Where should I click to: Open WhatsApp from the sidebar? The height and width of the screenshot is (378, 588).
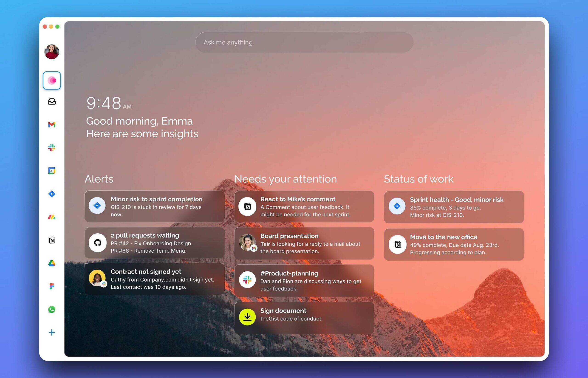pyautogui.click(x=51, y=309)
